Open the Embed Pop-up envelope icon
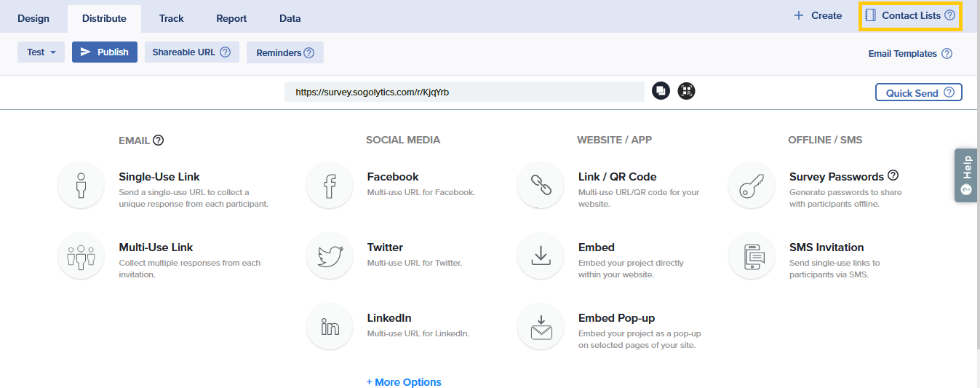This screenshot has height=388, width=980. click(x=541, y=327)
